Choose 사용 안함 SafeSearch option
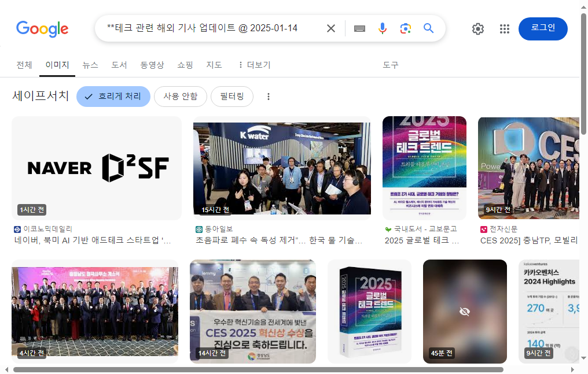This screenshot has height=374, width=588. click(181, 97)
